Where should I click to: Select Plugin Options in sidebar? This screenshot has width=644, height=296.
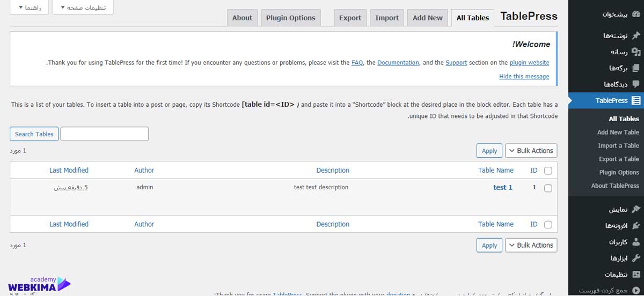[x=619, y=172]
